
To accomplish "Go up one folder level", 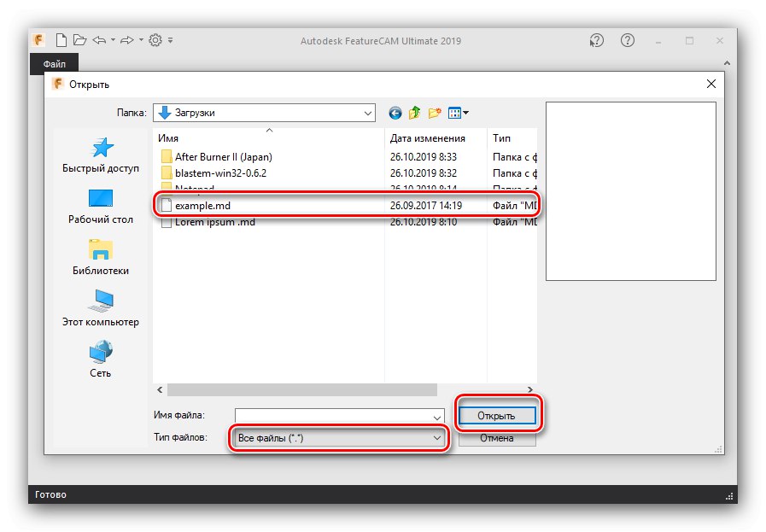I will 415,113.
